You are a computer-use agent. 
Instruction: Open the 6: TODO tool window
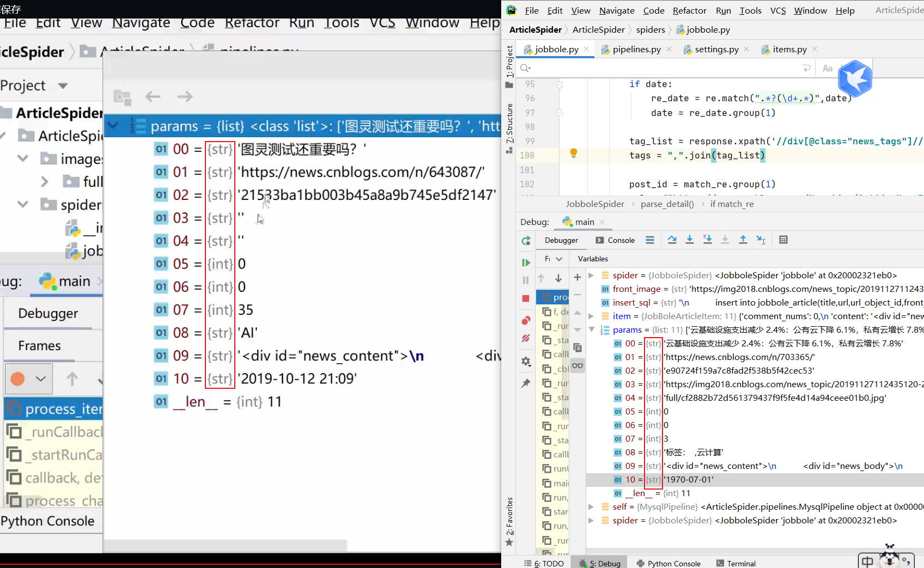(544, 563)
